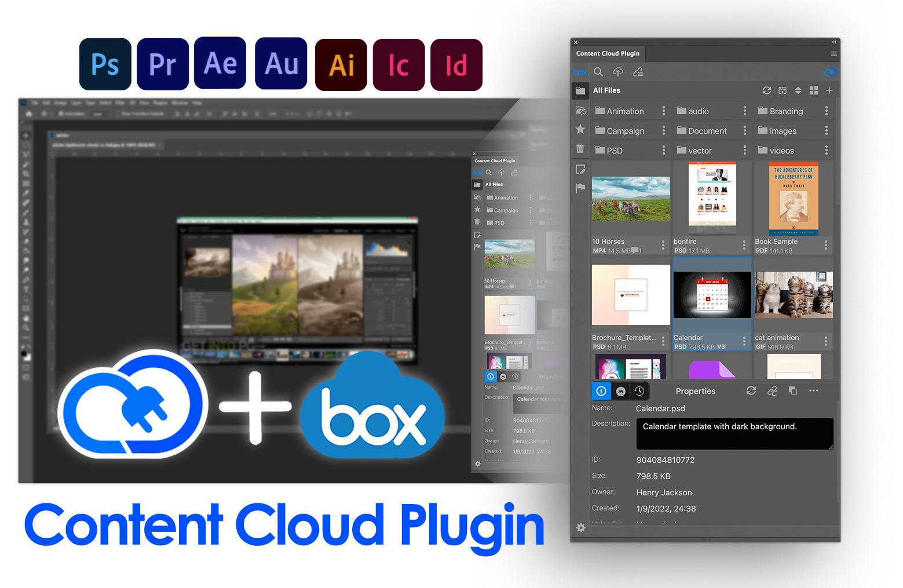Open the Book Sample file's three-dot menu
This screenshot has height=588, width=903.
(826, 245)
